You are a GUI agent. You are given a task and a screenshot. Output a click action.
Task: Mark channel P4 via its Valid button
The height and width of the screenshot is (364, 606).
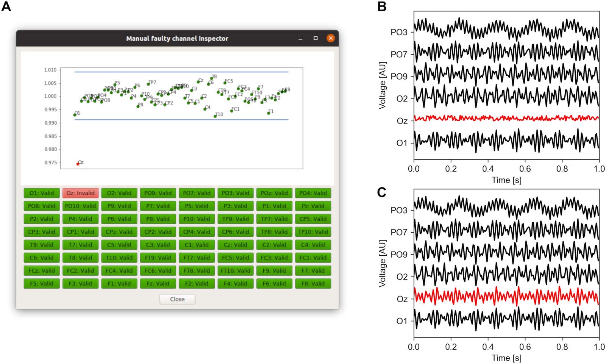pos(80,219)
